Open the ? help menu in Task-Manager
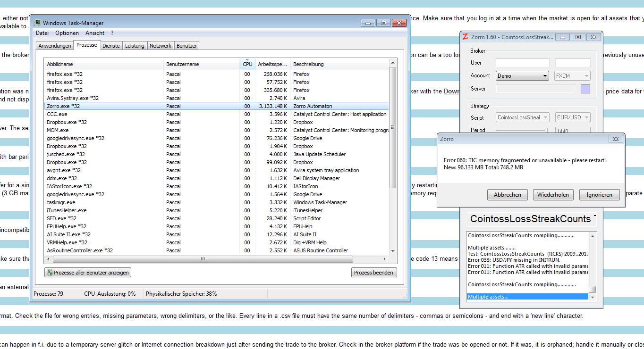This screenshot has height=349, width=644. pyautogui.click(x=112, y=33)
